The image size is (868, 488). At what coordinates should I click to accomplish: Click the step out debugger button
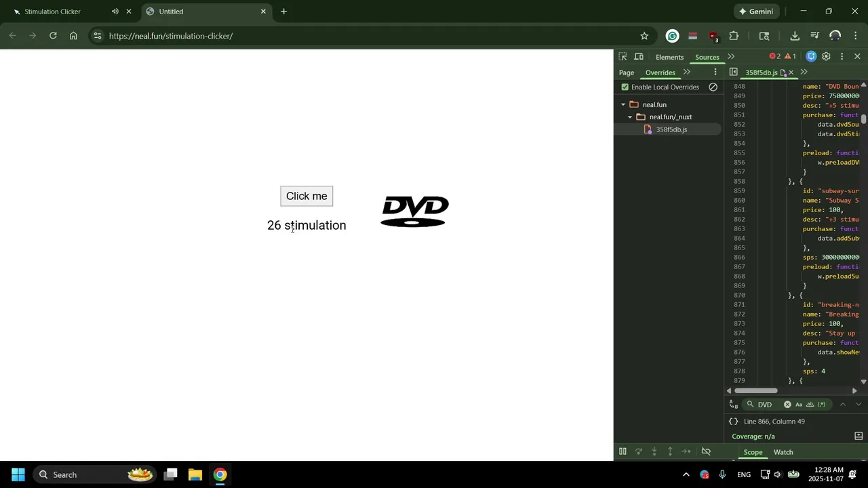click(x=670, y=451)
